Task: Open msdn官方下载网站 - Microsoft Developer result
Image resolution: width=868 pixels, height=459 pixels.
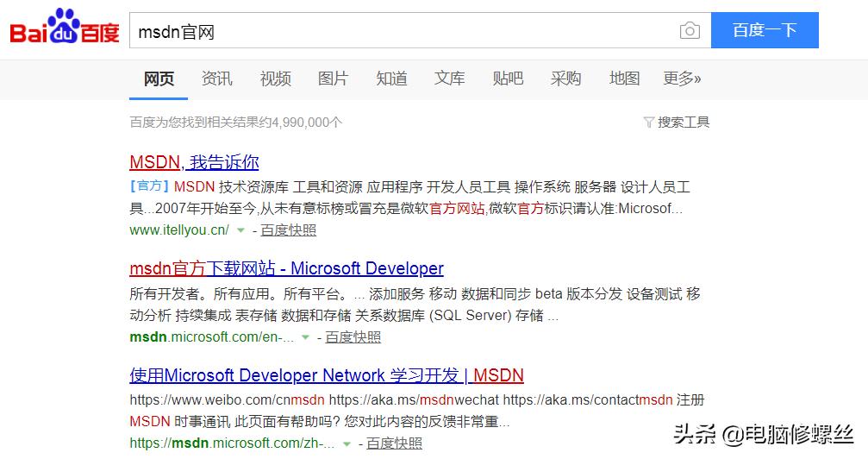Action: [287, 269]
